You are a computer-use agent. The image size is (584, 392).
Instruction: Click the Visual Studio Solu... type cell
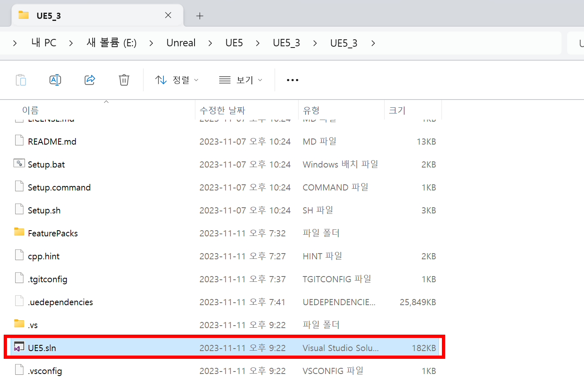(x=341, y=348)
